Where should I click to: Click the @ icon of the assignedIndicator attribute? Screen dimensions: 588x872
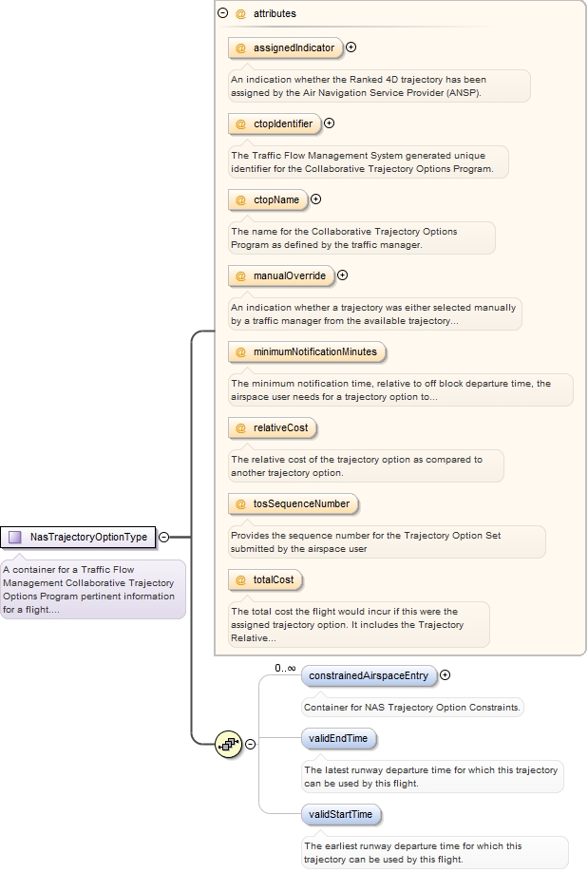(x=241, y=47)
